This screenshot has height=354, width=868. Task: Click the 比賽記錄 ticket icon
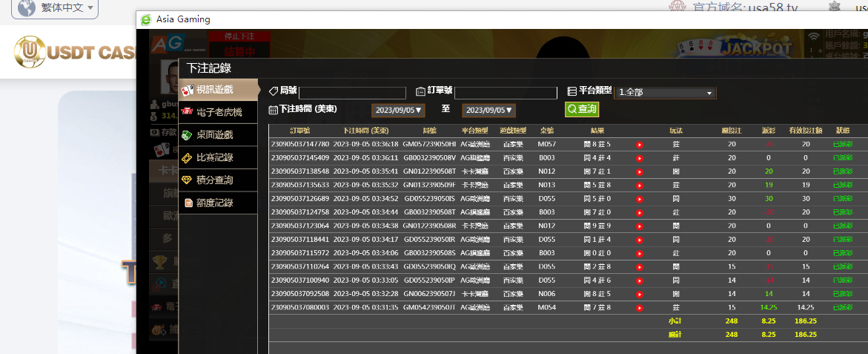click(188, 157)
